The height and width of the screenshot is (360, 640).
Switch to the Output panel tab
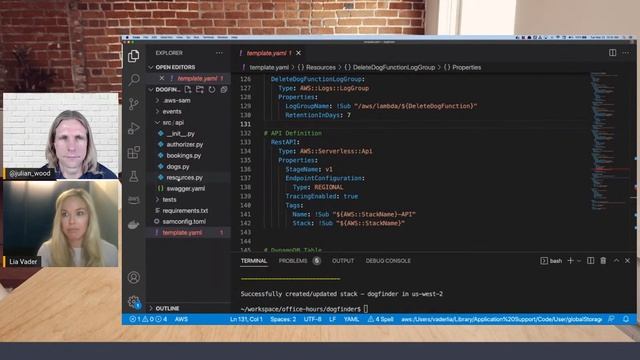point(343,261)
